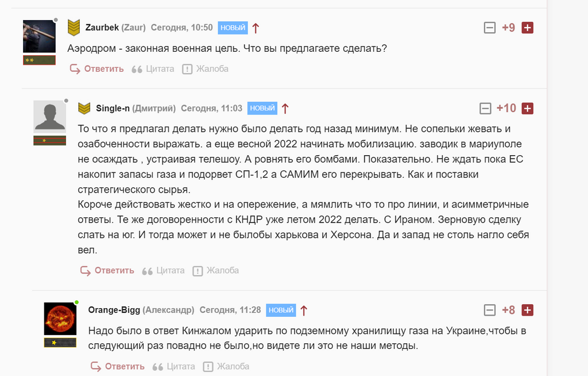Click the rank chevron icon beside Single-n's name
Screen dimensions: 588x376
pyautogui.click(x=83, y=108)
